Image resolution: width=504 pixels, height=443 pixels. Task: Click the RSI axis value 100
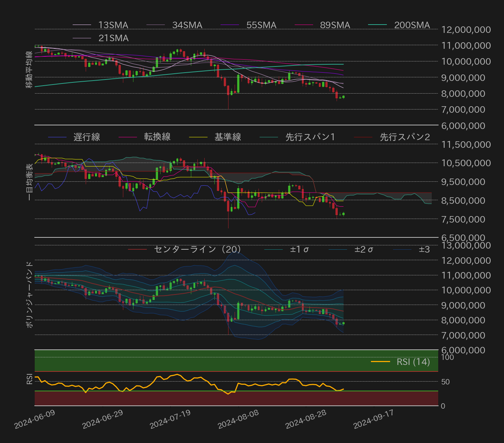(x=448, y=357)
